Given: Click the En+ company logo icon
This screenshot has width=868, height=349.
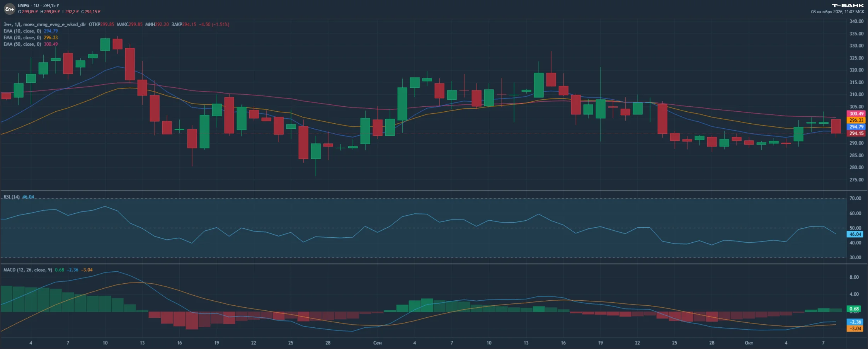Looking at the screenshot, I should coord(9,9).
